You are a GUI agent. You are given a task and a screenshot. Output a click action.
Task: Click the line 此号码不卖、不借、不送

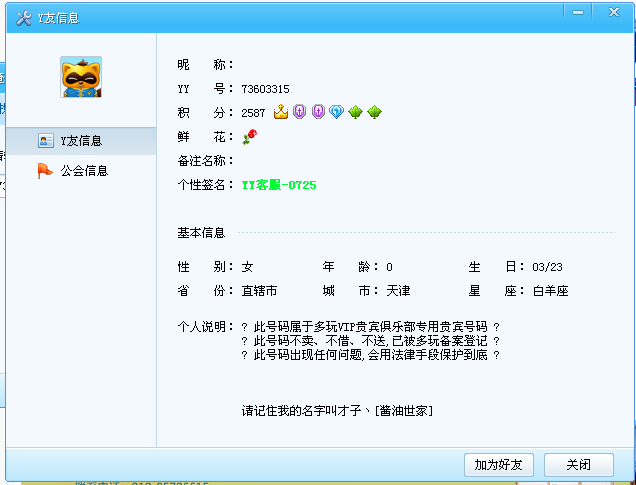(x=370, y=341)
